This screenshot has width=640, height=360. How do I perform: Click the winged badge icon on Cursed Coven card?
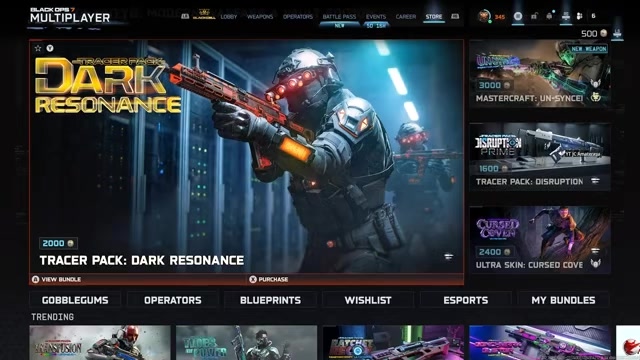pyautogui.click(x=596, y=264)
